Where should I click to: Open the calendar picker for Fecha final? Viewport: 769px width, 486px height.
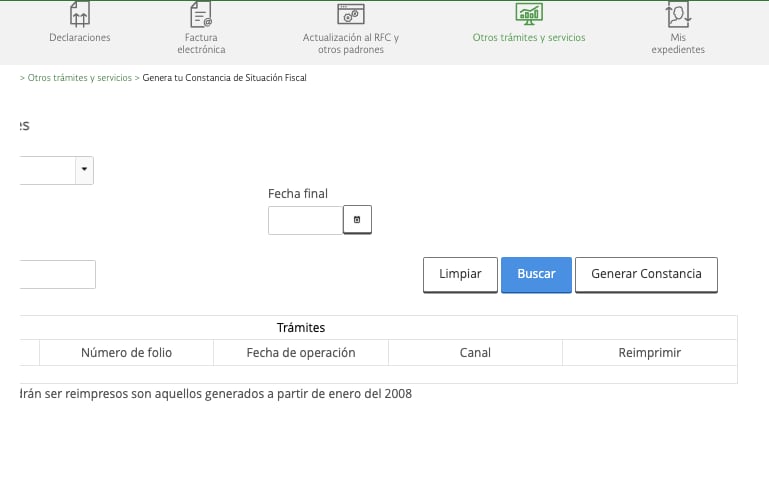(357, 220)
